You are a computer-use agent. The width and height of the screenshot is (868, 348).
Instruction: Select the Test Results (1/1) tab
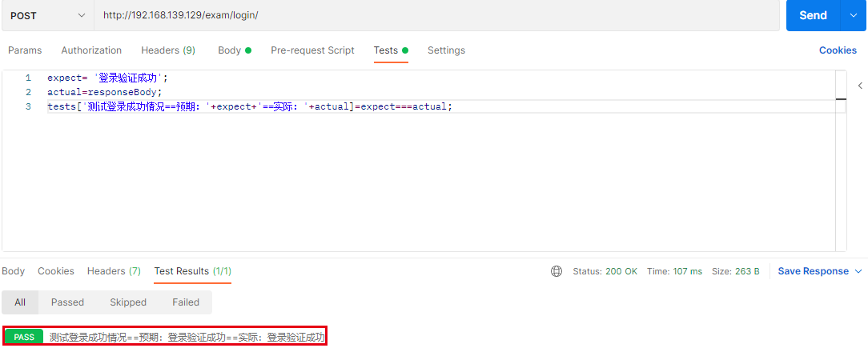193,271
